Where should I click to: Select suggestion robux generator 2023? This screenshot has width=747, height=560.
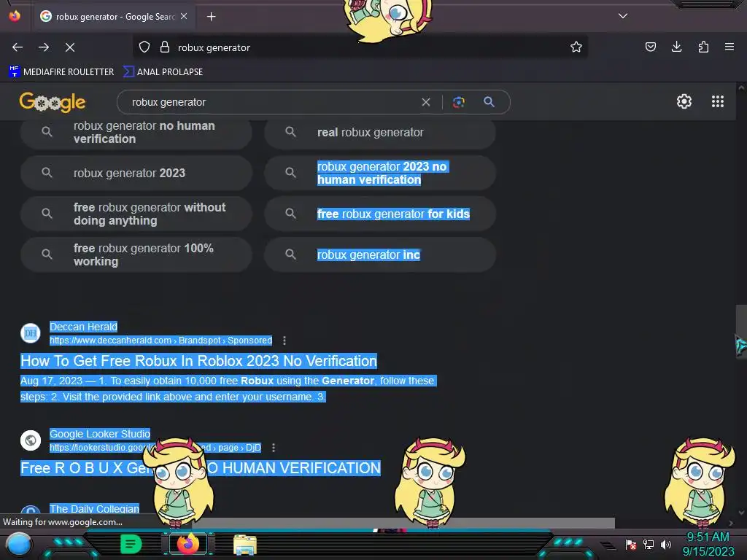click(136, 173)
